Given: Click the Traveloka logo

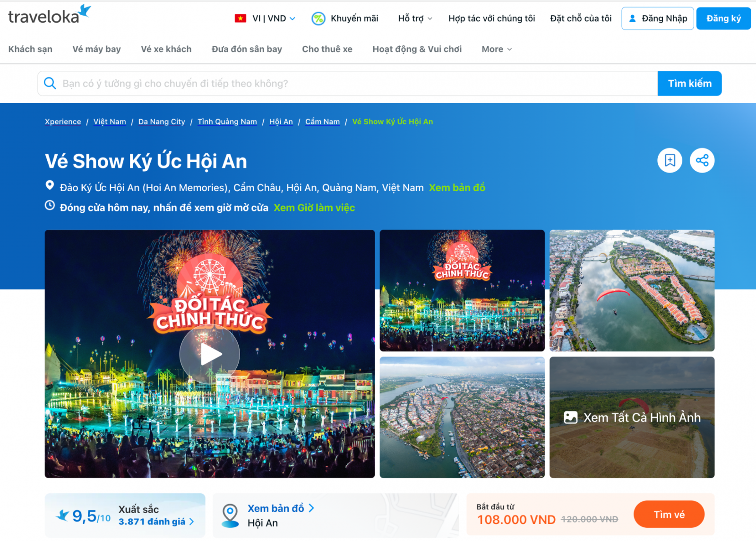Looking at the screenshot, I should [49, 15].
